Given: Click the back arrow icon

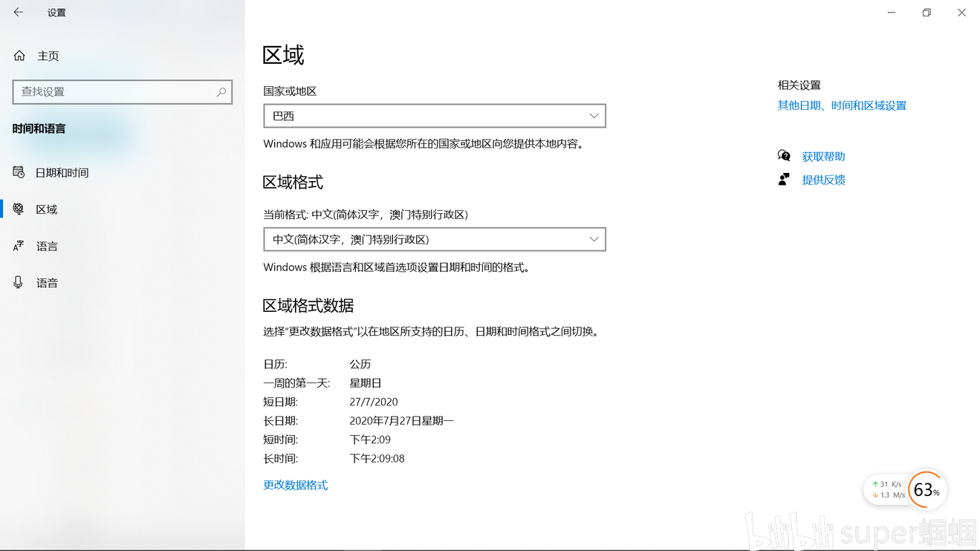Looking at the screenshot, I should [x=19, y=13].
